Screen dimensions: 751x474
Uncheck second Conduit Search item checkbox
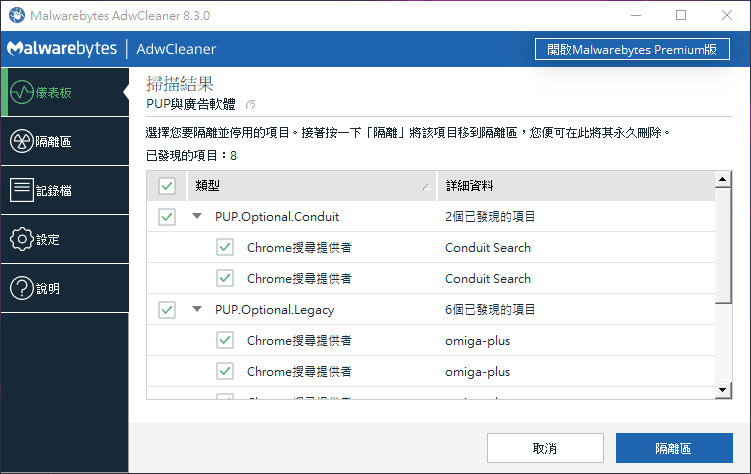(225, 278)
